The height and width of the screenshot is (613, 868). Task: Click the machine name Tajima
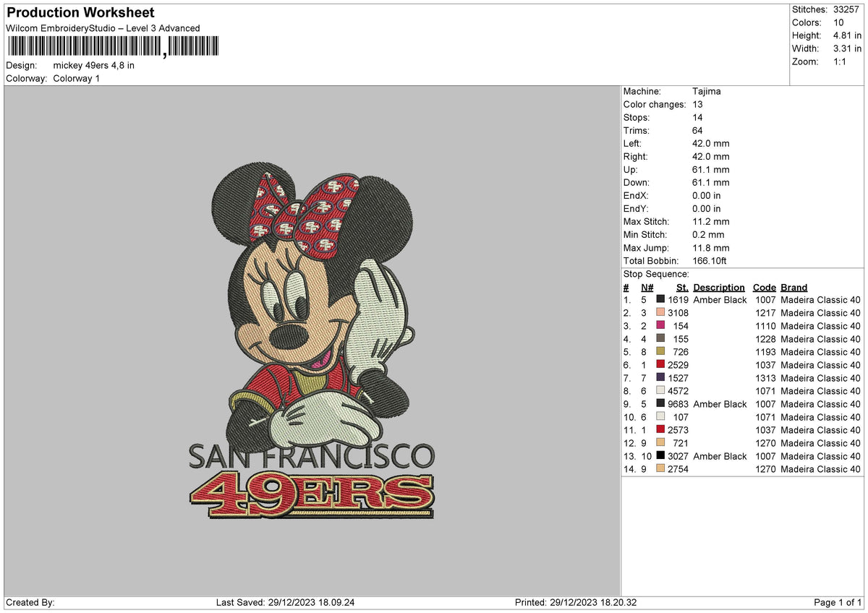pos(706,91)
